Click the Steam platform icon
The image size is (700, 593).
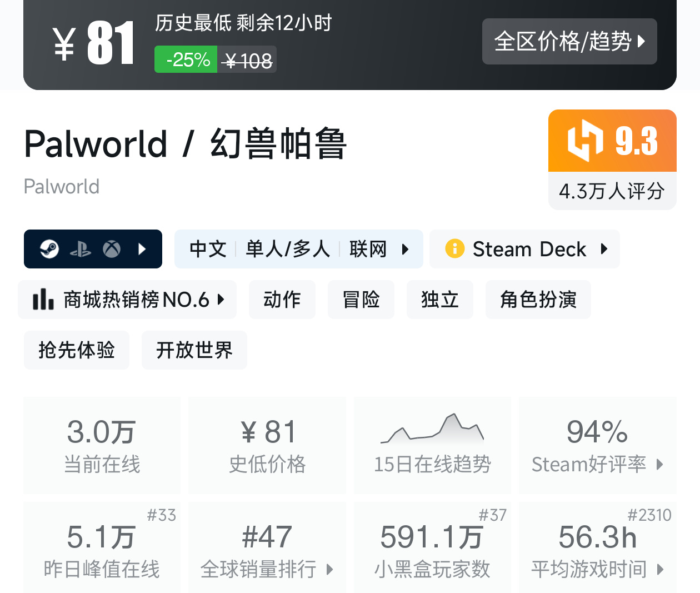tap(49, 249)
